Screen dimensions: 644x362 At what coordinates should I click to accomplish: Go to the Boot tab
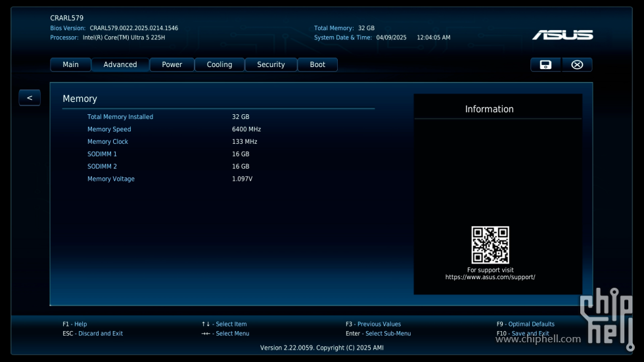[x=317, y=65]
